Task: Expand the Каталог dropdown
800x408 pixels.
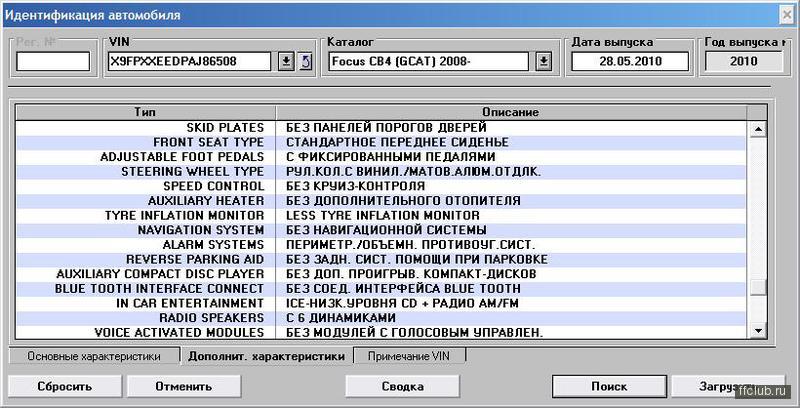Action: coord(544,62)
